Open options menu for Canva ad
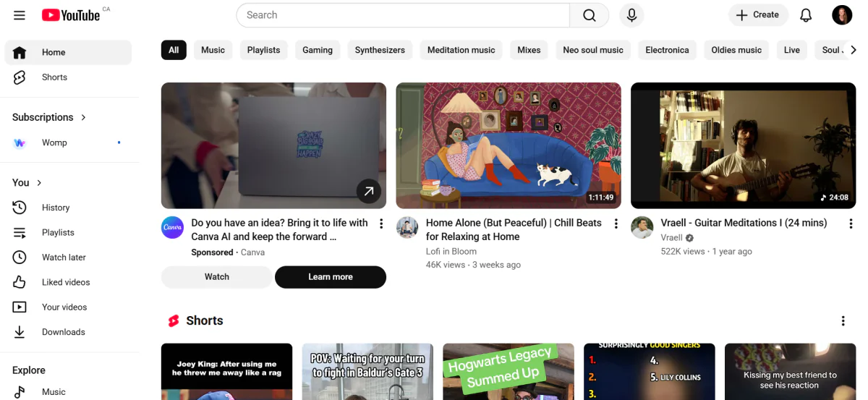Image resolution: width=868 pixels, height=400 pixels. point(381,224)
